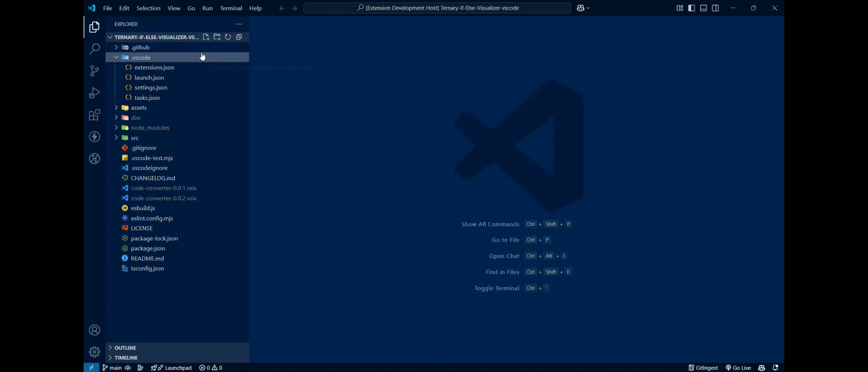Open the circular slash activity bar icon

[x=94, y=158]
